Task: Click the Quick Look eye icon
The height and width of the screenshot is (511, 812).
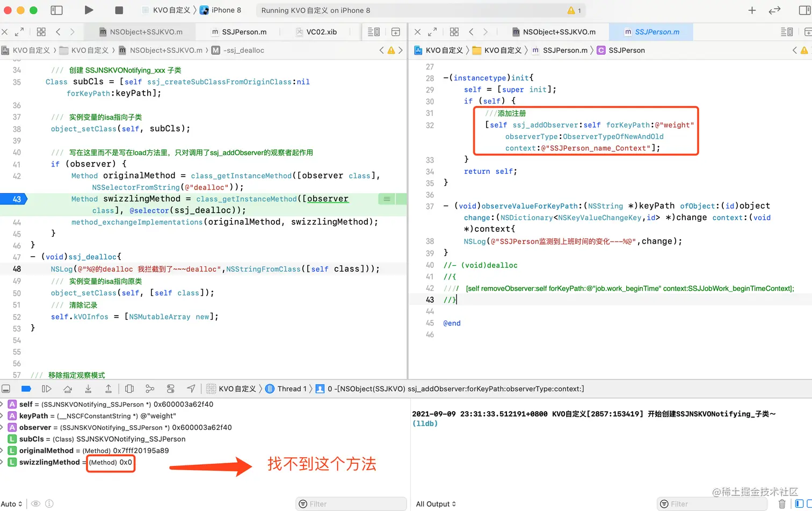Action: pyautogui.click(x=35, y=504)
